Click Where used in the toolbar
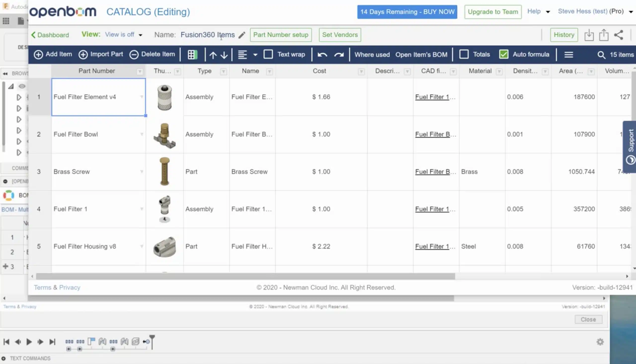 pos(372,54)
